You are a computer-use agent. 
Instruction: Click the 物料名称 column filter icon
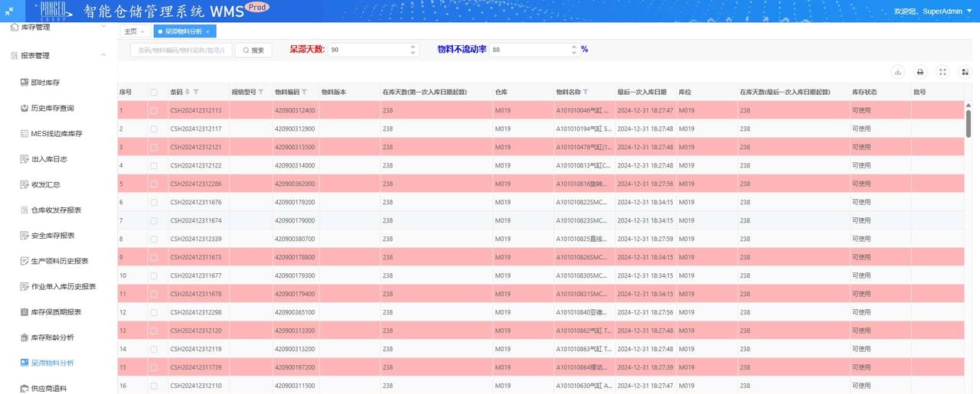[585, 92]
